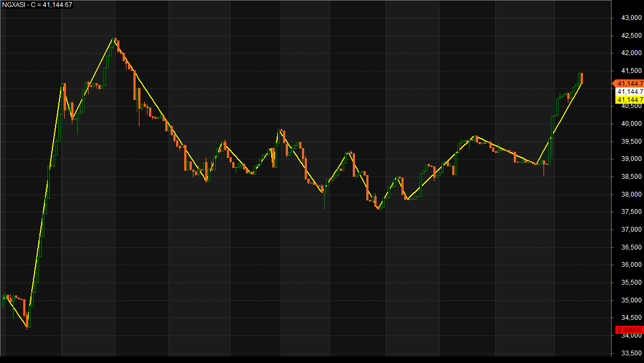Click the 38,500 price axis label
644x363 pixels.
point(631,177)
